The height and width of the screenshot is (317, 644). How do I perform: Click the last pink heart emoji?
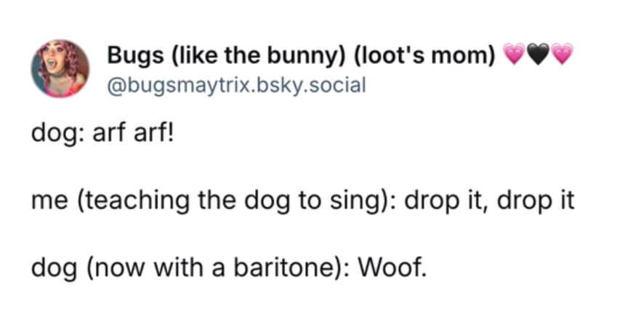562,54
